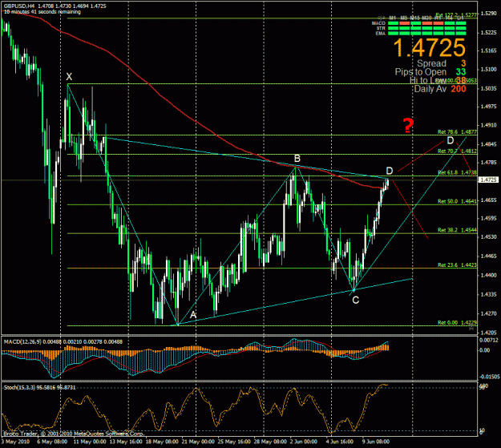Click the Ret 70.7 1.4812 Fibonacci label
This screenshot has width=501, height=448.
[x=457, y=151]
